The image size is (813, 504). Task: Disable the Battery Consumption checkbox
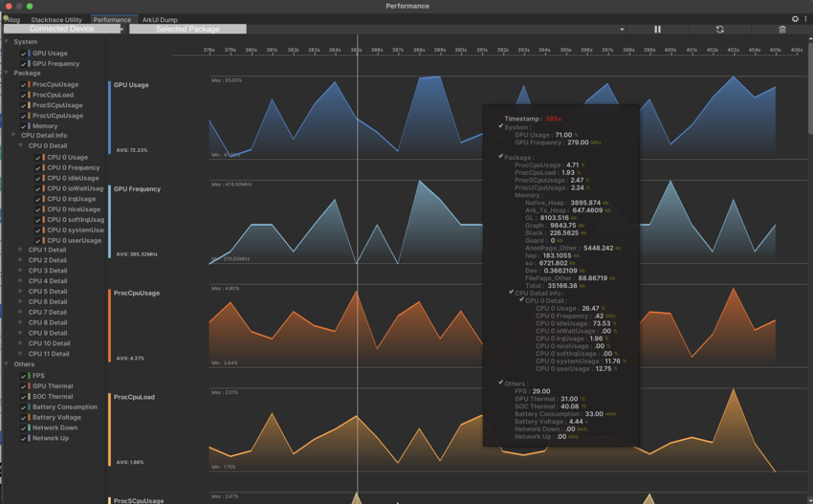pyautogui.click(x=23, y=407)
